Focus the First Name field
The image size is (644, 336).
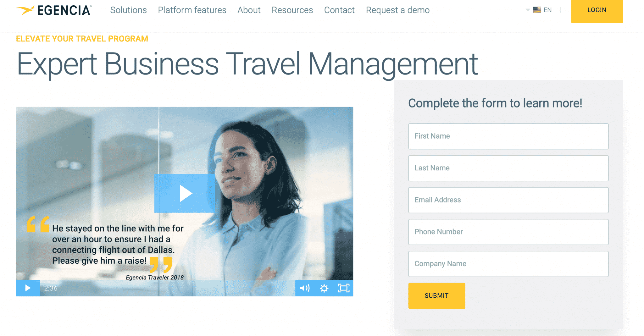click(508, 136)
